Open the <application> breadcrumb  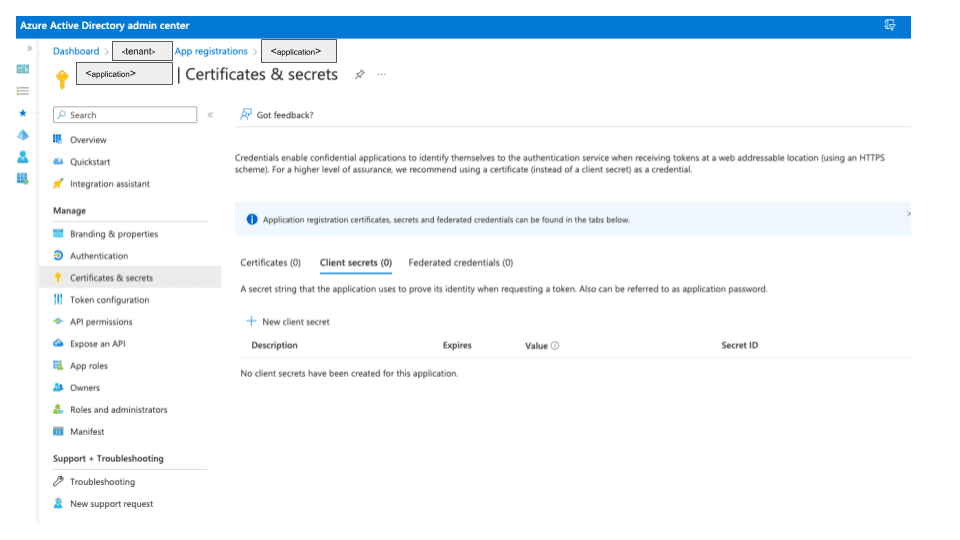[299, 51]
